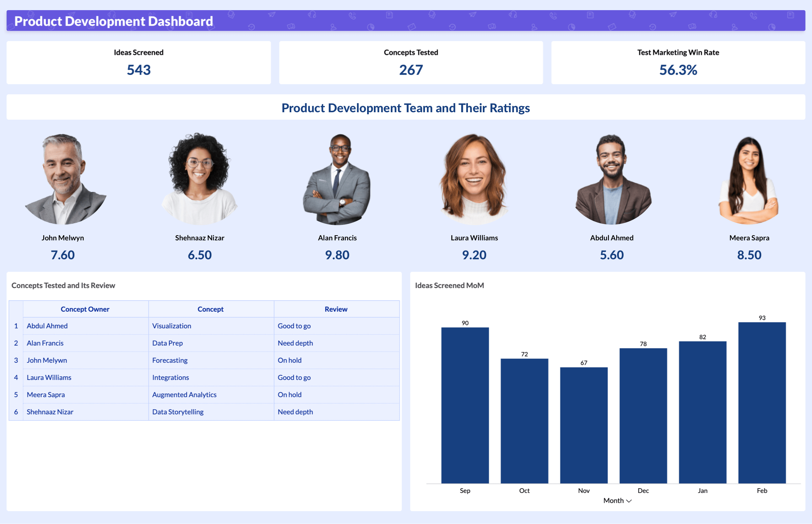Viewport: 812px width, 524px height.
Task: Click Abdul Ahmed in table row one
Action: (x=47, y=326)
